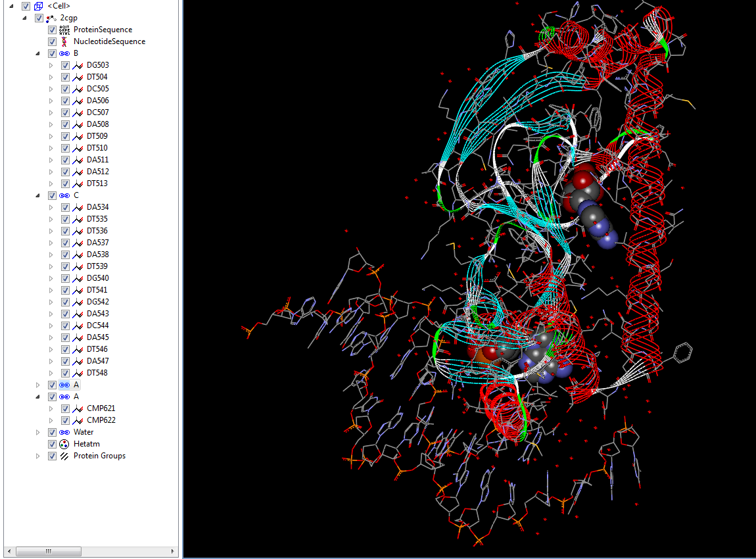Click the DC507 residue icon
The image size is (756, 559).
(77, 112)
